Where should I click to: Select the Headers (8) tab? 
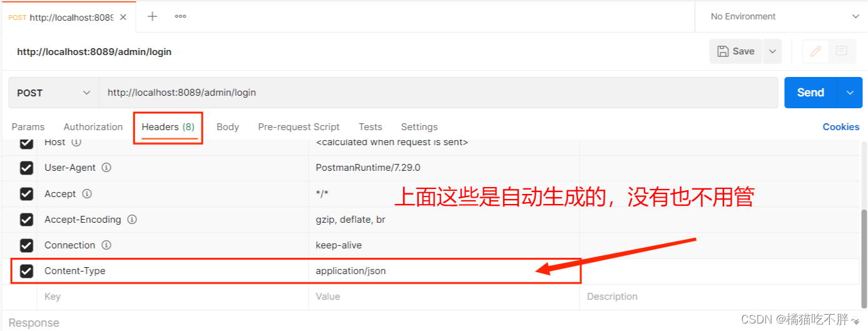click(x=168, y=127)
